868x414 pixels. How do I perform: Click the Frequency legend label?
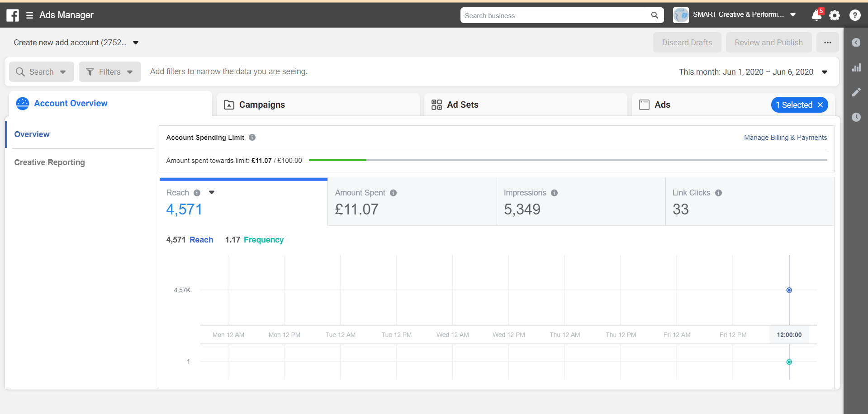[264, 240]
